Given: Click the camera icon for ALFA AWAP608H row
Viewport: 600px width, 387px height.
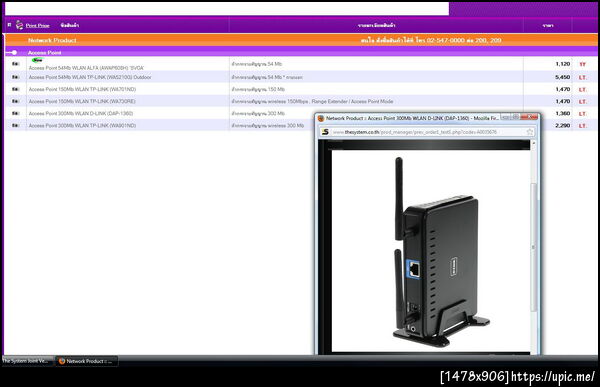Looking at the screenshot, I should pos(15,64).
